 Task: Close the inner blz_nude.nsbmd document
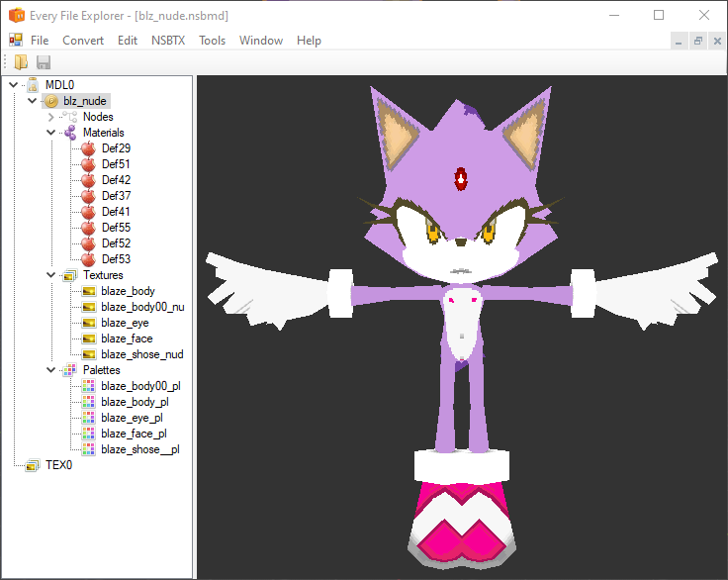(x=717, y=42)
